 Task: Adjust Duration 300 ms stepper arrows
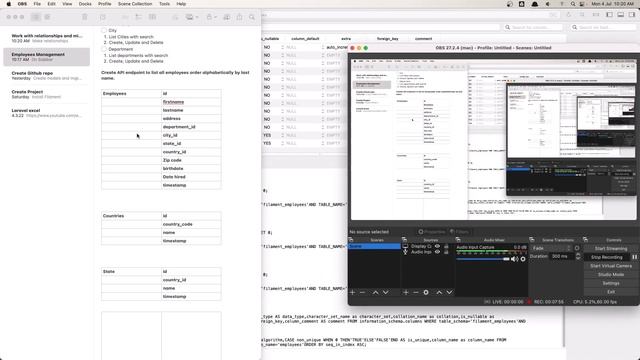coord(578,256)
